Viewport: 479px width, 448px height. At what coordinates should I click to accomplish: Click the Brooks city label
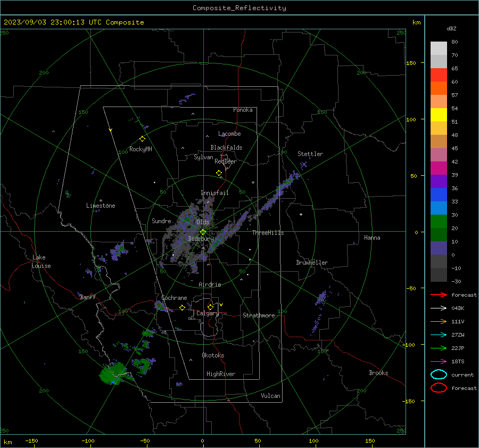coord(378,373)
